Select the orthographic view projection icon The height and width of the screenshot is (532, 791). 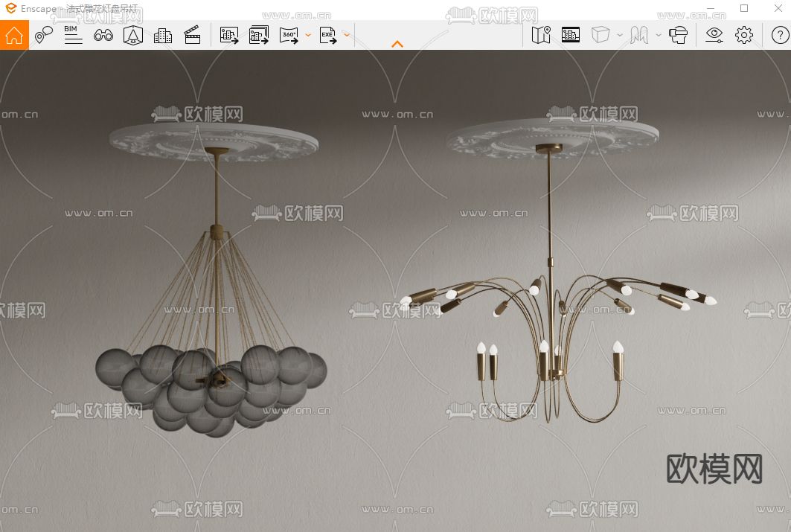click(133, 35)
